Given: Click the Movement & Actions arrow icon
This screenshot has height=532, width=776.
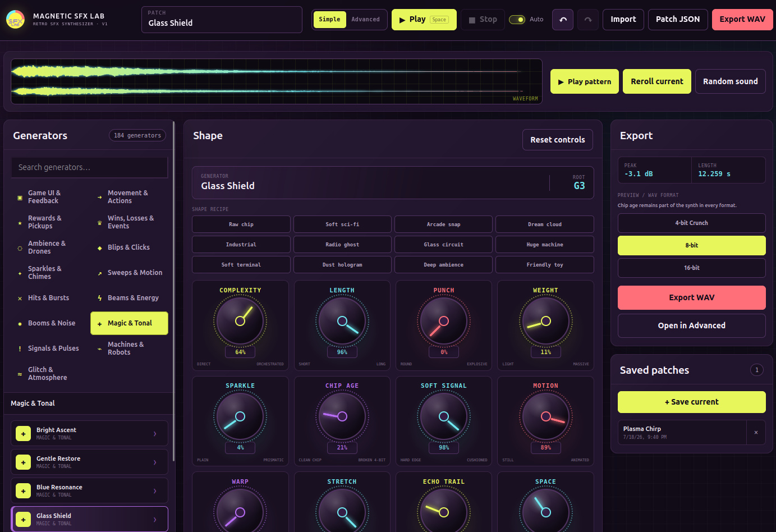Looking at the screenshot, I should pos(99,198).
